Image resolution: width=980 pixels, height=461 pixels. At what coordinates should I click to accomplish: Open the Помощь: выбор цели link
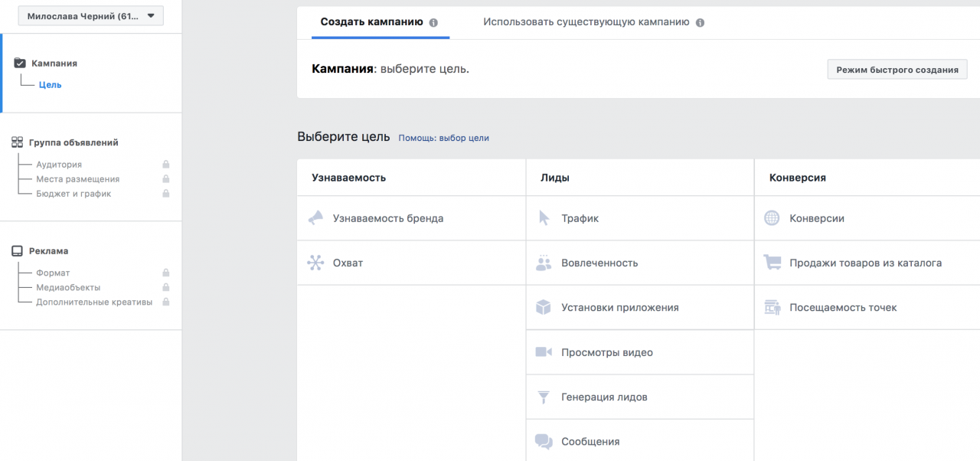click(x=444, y=137)
